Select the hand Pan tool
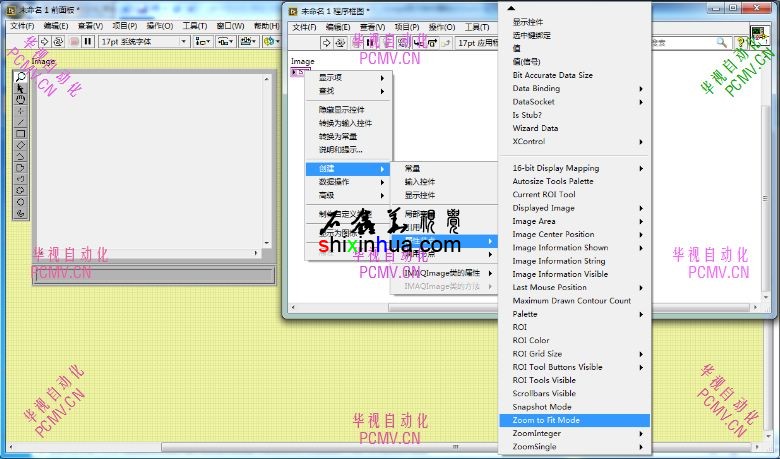Screen dimensions: 780x459 tap(20, 100)
